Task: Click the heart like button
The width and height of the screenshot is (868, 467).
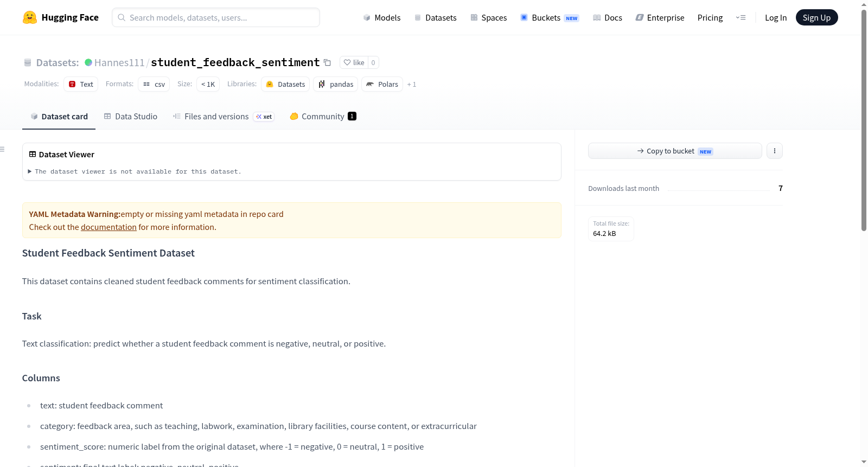Action: tap(354, 62)
